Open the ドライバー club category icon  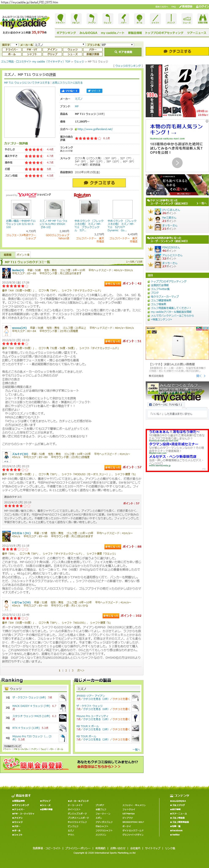click(x=60, y=19)
